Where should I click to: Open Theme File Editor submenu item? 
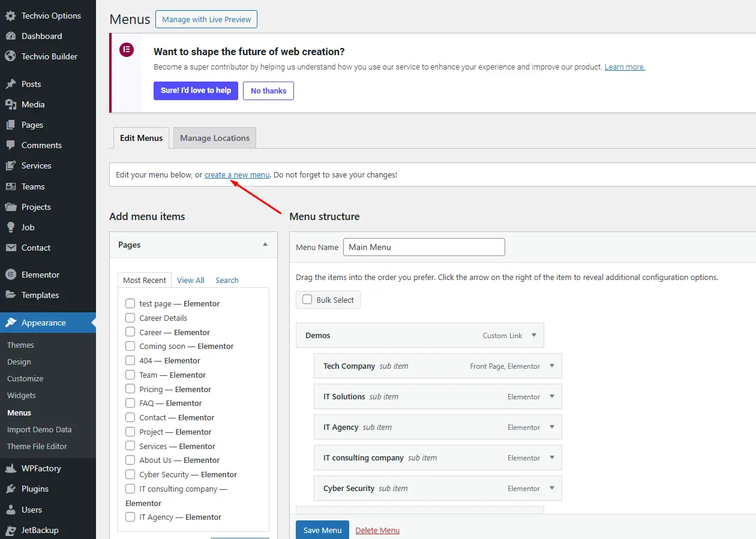[x=37, y=446]
